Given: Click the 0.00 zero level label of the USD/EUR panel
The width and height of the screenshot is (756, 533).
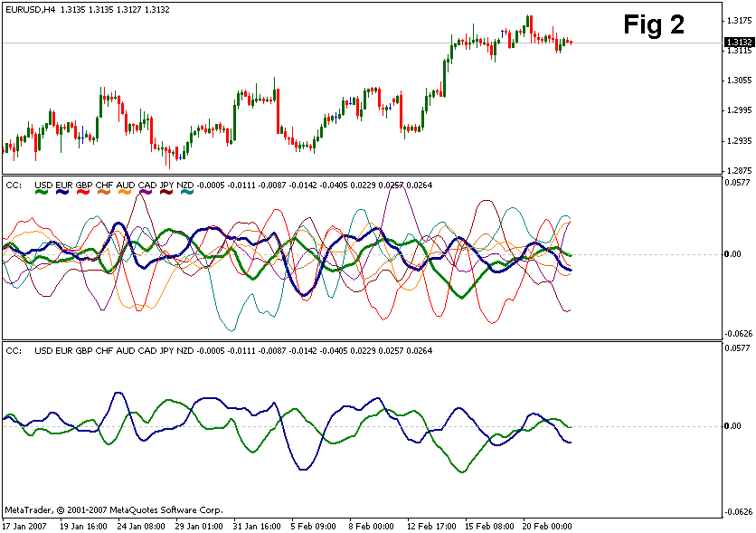Looking at the screenshot, I should (x=732, y=426).
